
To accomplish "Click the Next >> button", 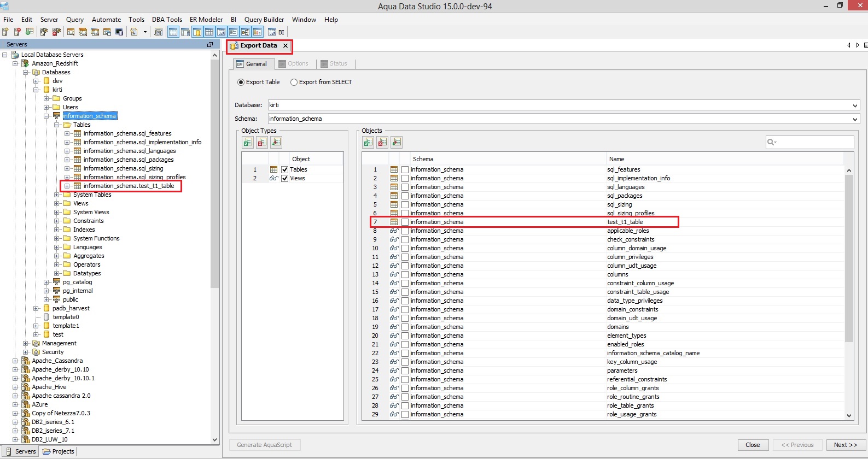I will (846, 445).
